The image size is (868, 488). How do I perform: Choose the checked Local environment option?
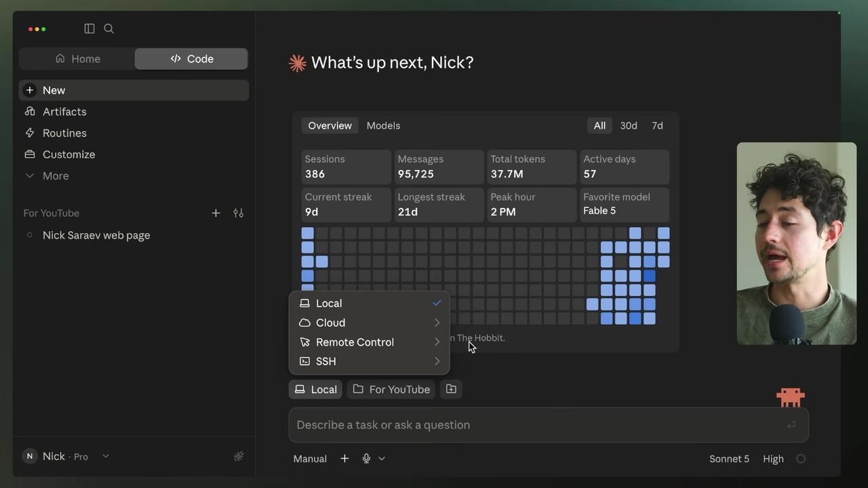click(x=370, y=303)
